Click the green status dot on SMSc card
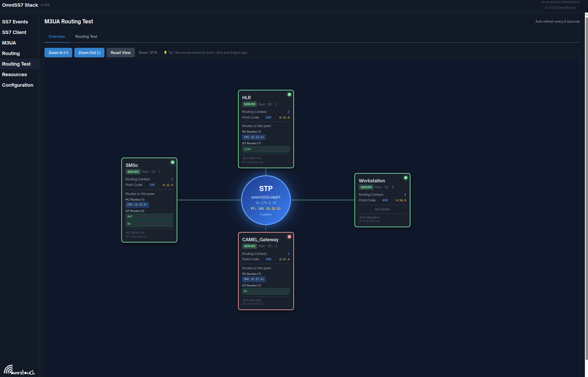 coord(173,162)
